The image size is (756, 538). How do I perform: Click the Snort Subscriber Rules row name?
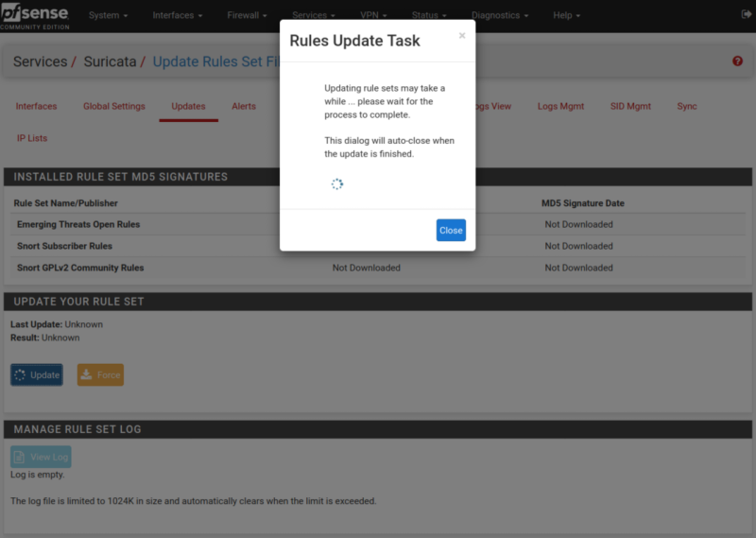tap(64, 246)
